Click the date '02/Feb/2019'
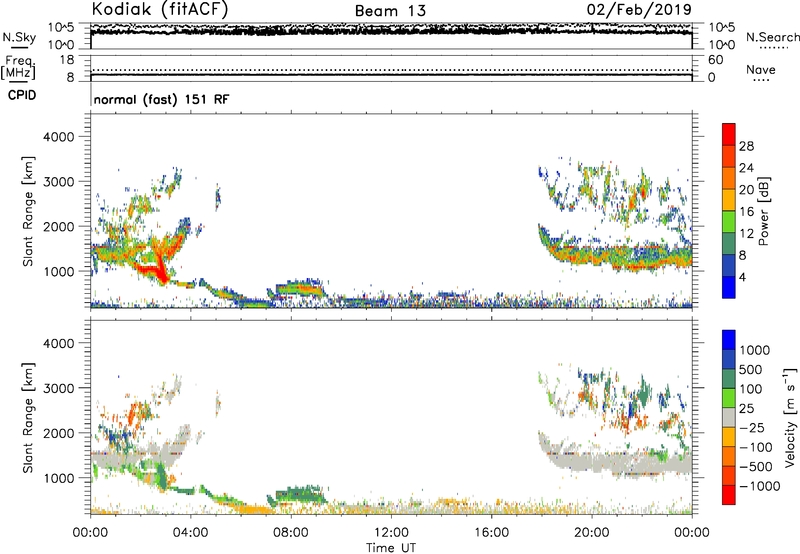Image resolution: width=800 pixels, height=554 pixels. click(639, 9)
